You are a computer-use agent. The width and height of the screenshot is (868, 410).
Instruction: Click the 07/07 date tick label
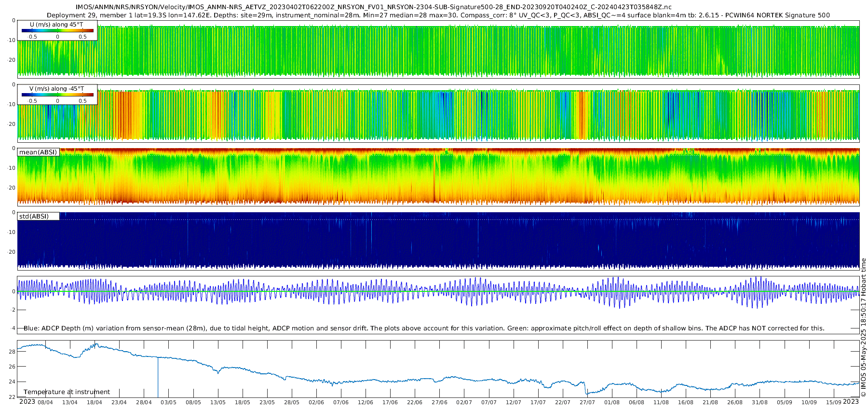(x=489, y=402)
